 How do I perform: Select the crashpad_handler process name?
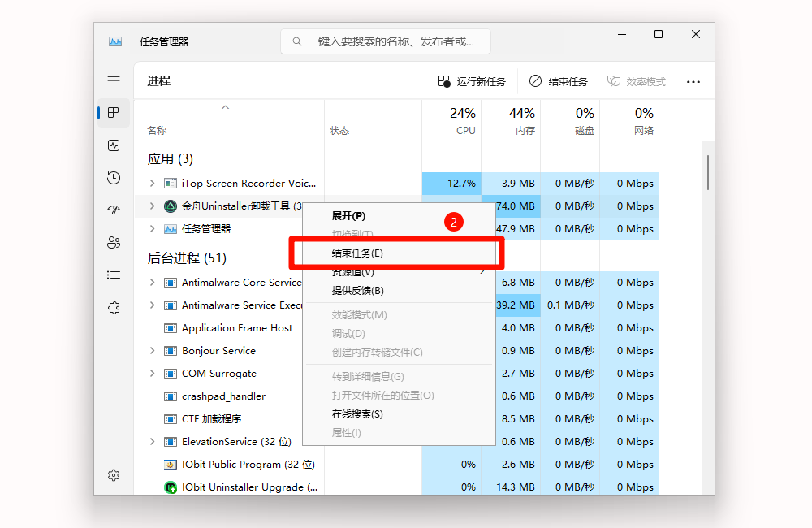(223, 396)
